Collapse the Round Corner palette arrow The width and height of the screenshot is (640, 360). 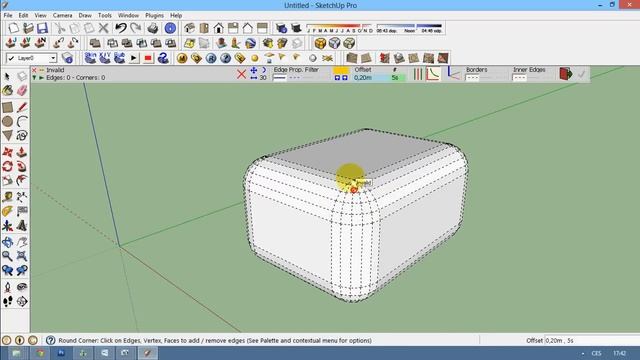click(x=35, y=78)
